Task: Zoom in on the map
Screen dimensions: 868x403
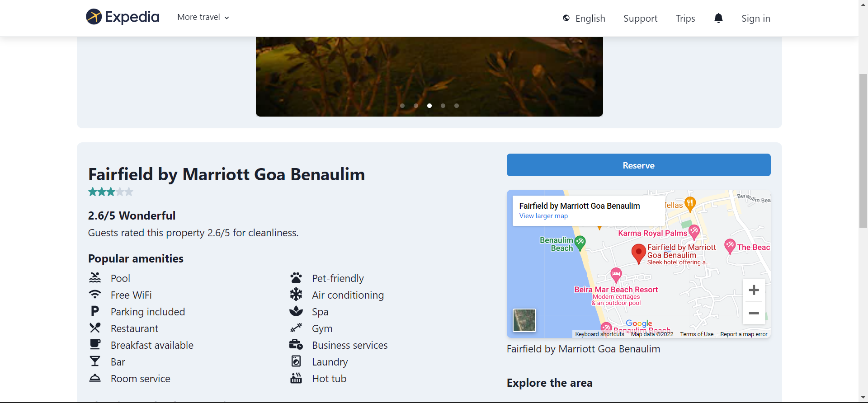Action: pyautogui.click(x=754, y=290)
